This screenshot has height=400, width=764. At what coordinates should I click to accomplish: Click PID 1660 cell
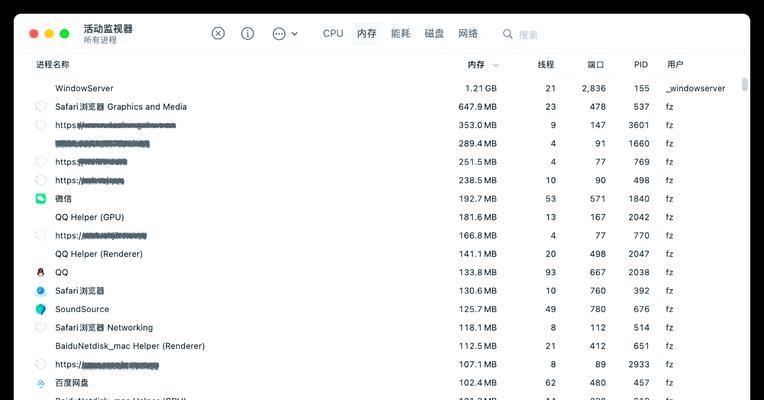pos(638,144)
